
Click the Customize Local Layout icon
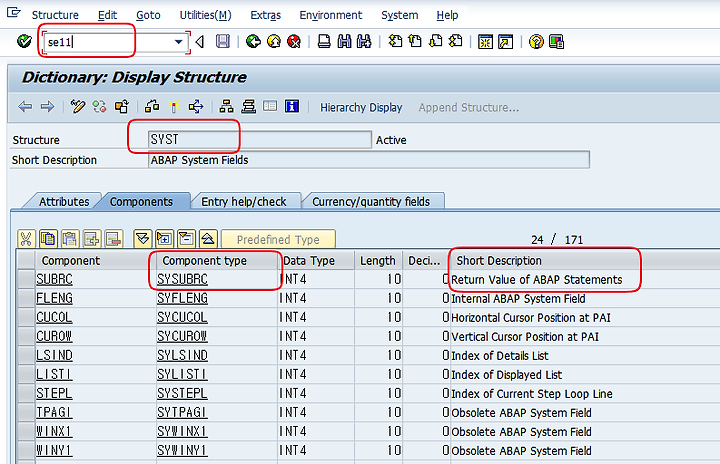pos(556,42)
